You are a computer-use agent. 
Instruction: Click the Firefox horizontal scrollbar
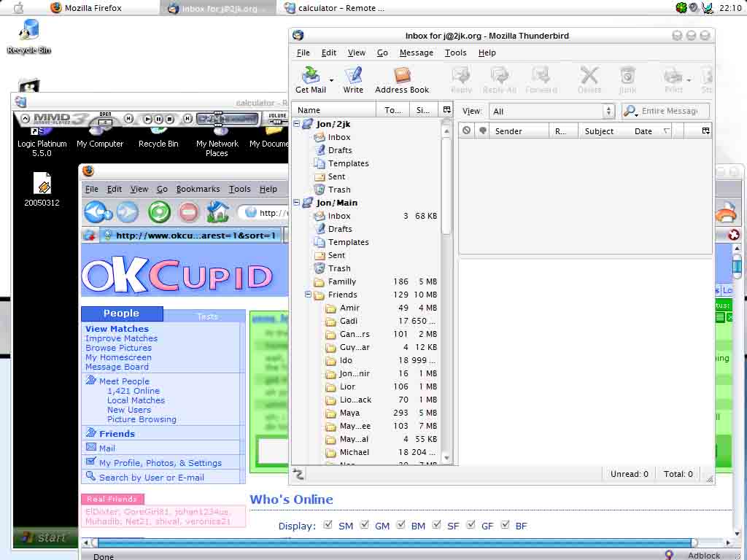[394, 542]
